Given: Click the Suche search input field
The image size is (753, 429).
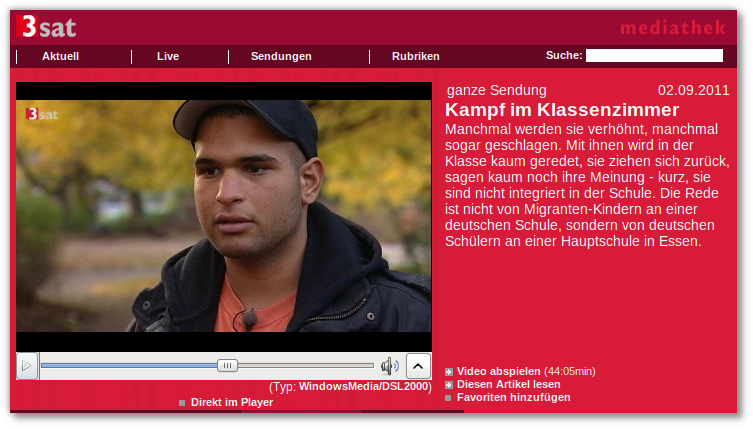Looking at the screenshot, I should [x=654, y=56].
